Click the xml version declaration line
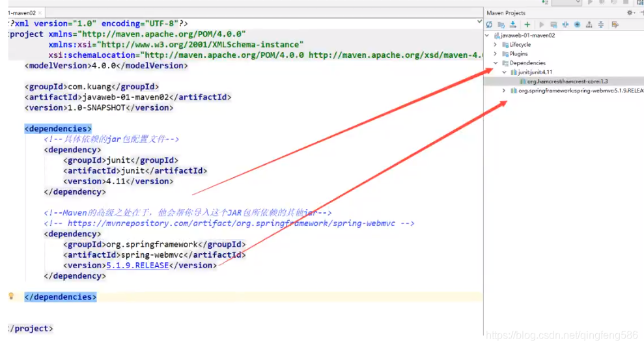644x347 pixels. click(x=98, y=23)
